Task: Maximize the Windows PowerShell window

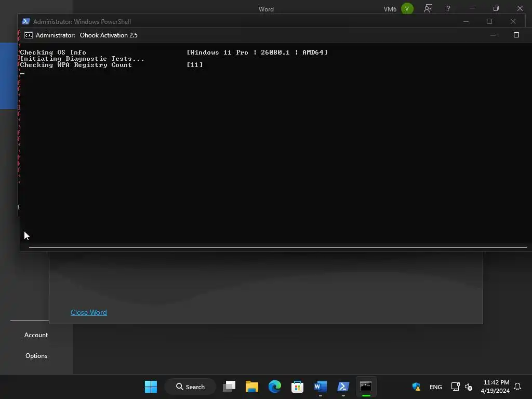Action: 489,21
